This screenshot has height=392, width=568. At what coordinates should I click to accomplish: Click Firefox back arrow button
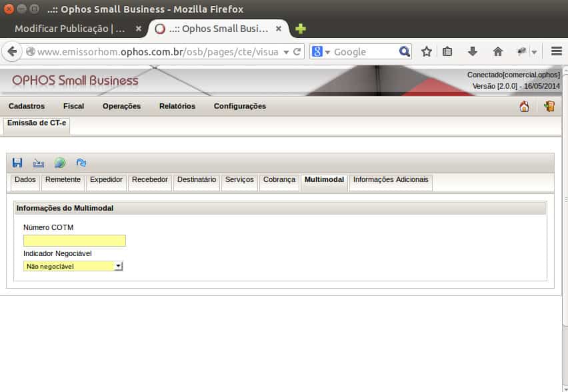pyautogui.click(x=12, y=52)
